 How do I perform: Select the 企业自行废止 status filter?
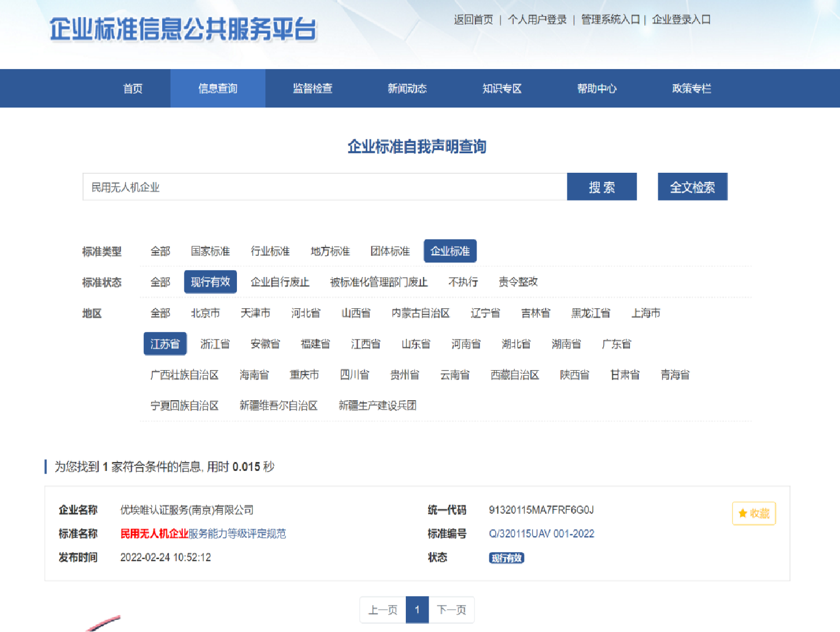coord(280,282)
